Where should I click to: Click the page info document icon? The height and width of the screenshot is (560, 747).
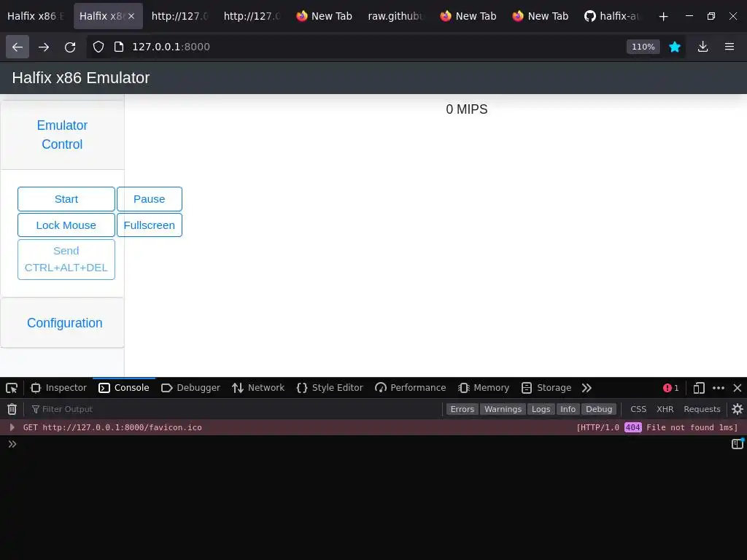(119, 47)
